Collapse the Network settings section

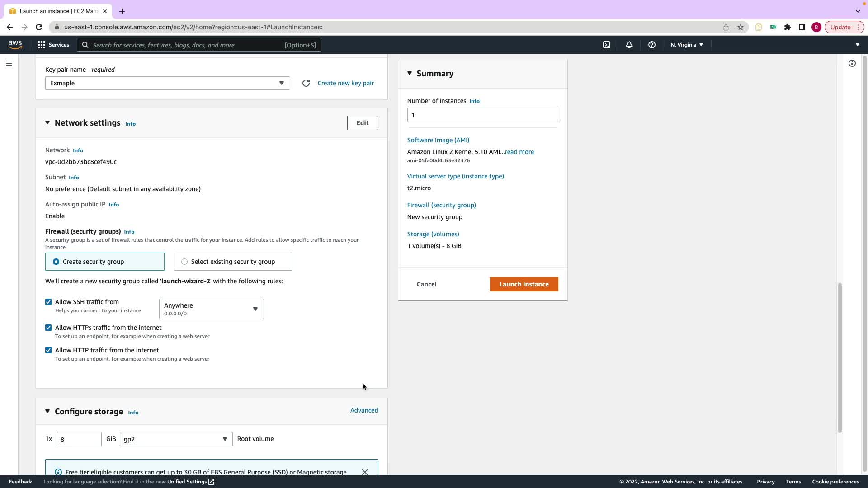pos(47,123)
